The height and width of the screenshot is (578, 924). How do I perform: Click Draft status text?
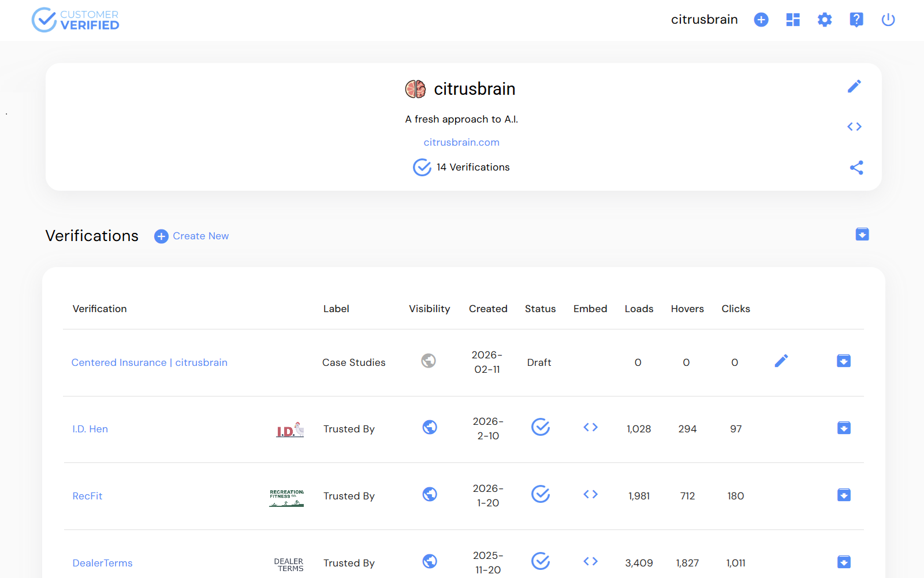(539, 362)
